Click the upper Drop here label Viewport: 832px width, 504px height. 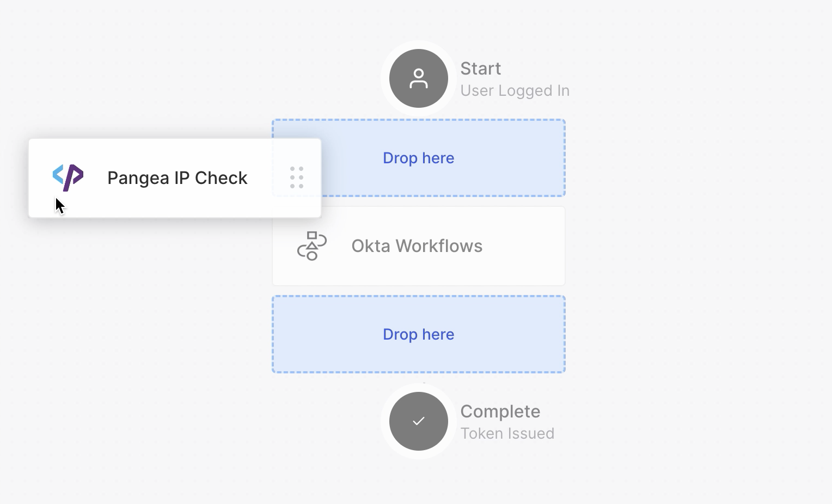tap(418, 157)
